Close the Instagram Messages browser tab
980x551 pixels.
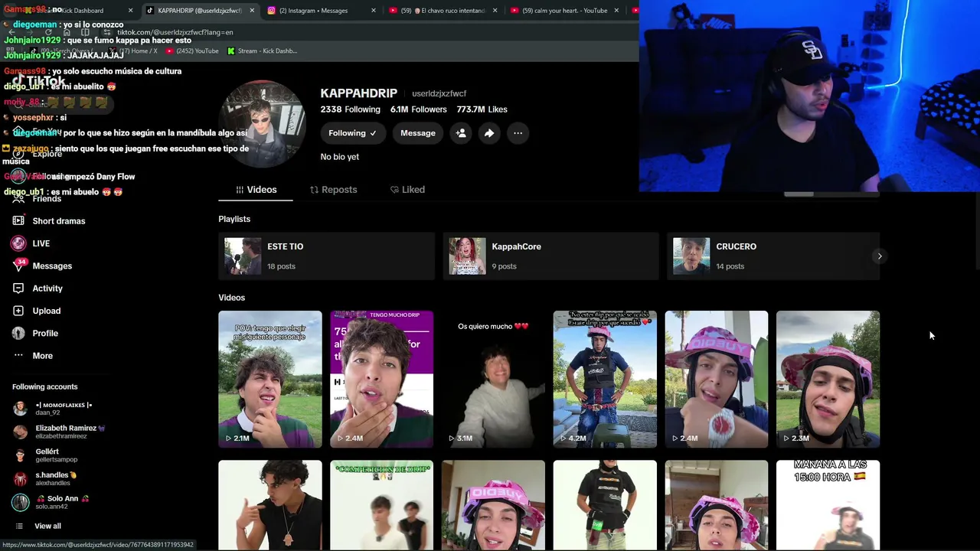(374, 11)
